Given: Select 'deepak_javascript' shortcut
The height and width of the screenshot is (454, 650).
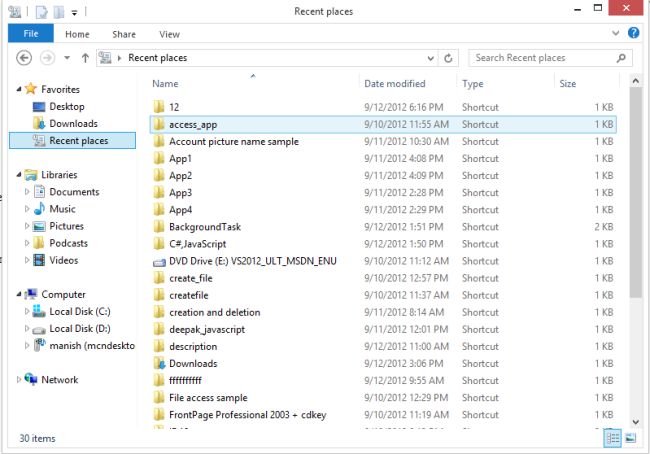Looking at the screenshot, I should click(207, 330).
